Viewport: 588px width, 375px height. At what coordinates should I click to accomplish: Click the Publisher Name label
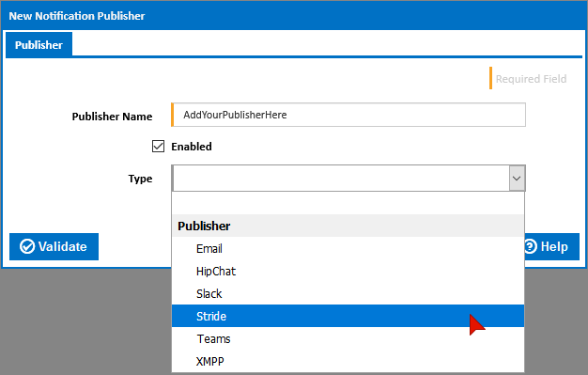[x=112, y=117]
